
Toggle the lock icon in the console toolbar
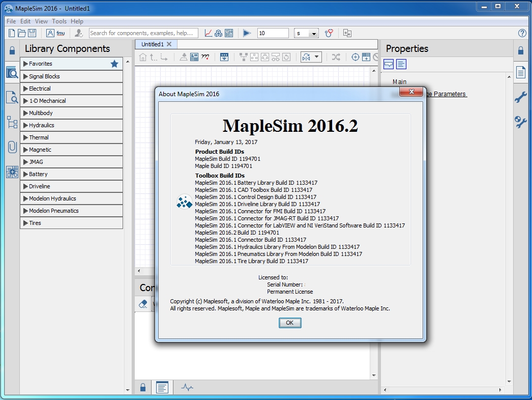pos(143,387)
